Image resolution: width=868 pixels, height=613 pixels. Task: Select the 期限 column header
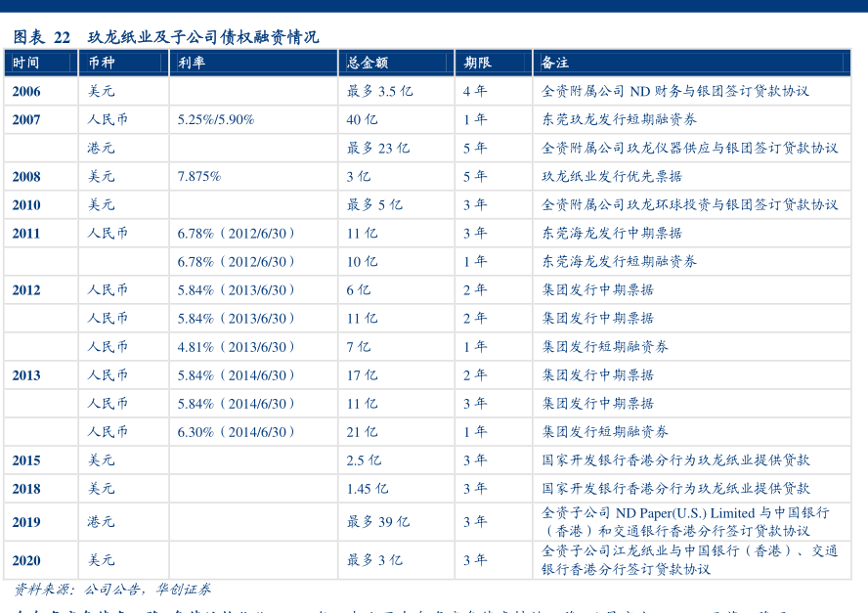point(477,63)
